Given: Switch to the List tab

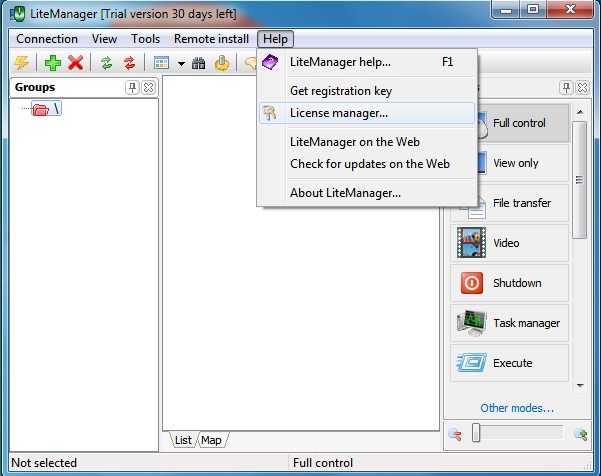Looking at the screenshot, I should pos(183,440).
